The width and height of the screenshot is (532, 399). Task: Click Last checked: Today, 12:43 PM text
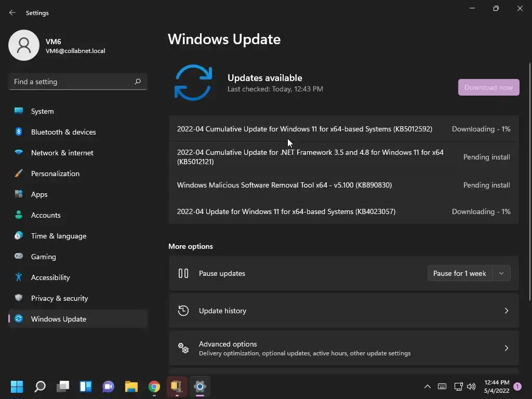275,89
